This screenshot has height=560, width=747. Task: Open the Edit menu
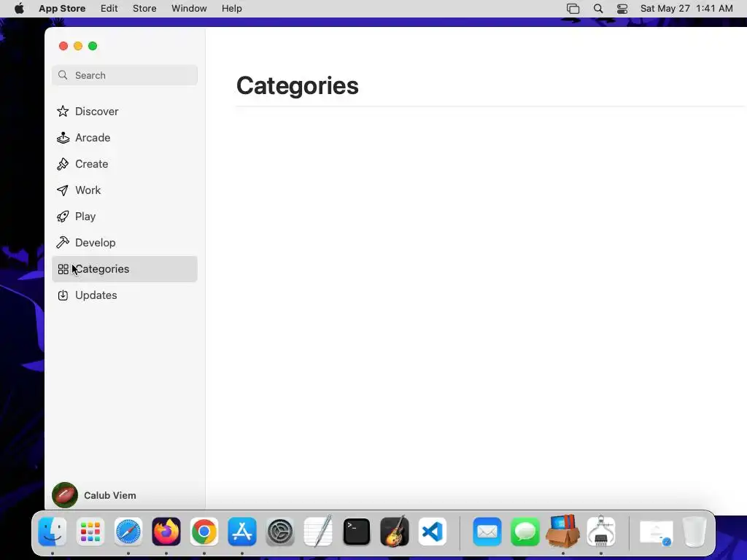109,9
